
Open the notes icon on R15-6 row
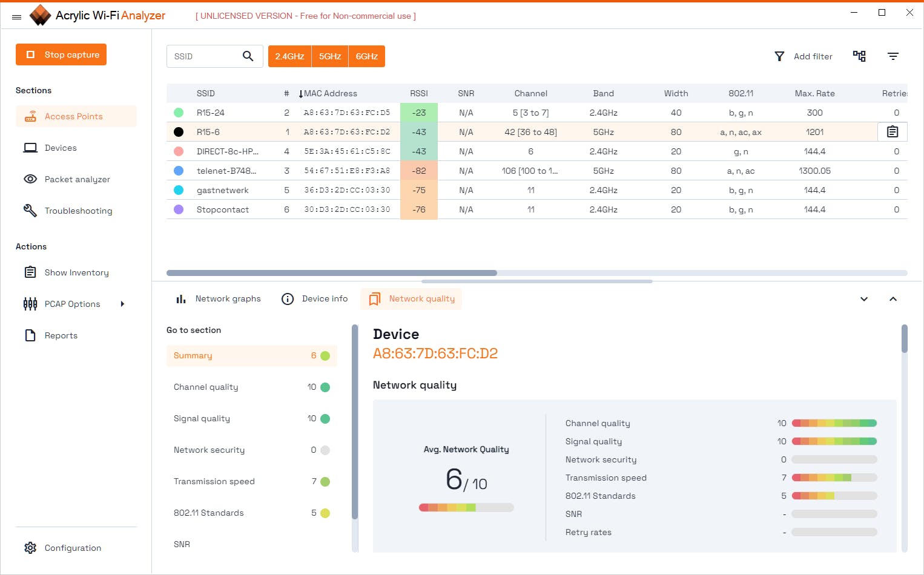[x=893, y=132]
